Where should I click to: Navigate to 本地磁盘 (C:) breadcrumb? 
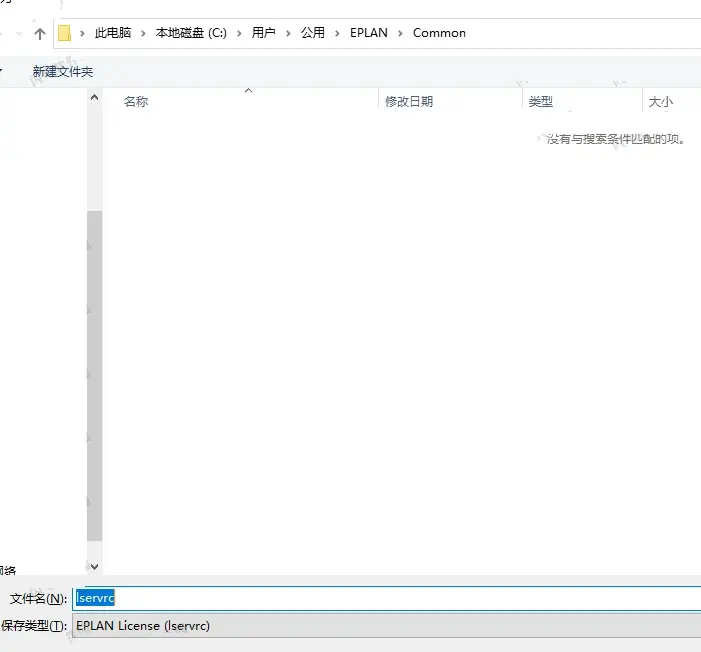(x=191, y=33)
